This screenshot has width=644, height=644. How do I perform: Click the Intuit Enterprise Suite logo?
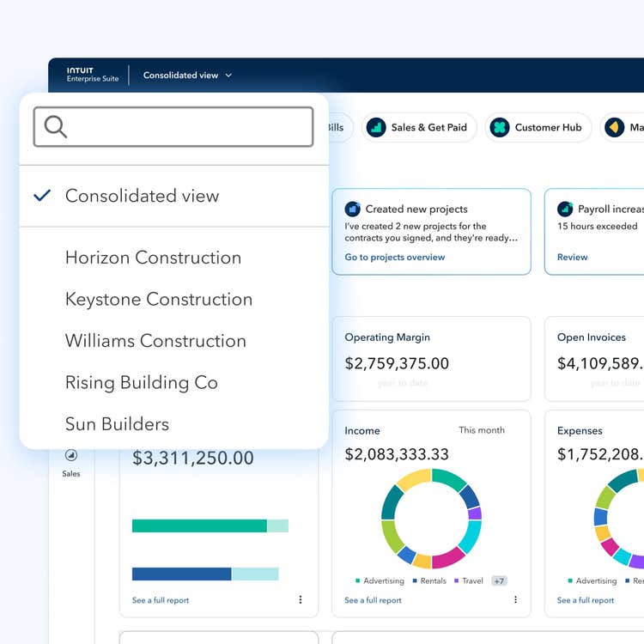(x=93, y=75)
